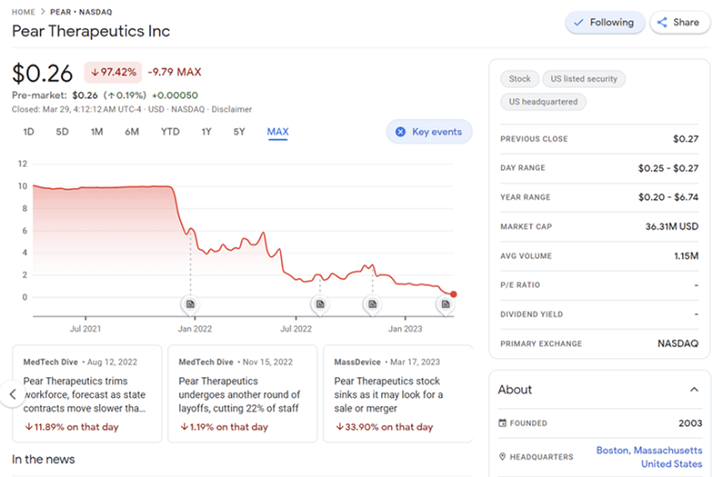The width and height of the screenshot is (712, 477).
Task: Click the PREVIOUS CLOSE $0.27 value
Action: (x=686, y=139)
